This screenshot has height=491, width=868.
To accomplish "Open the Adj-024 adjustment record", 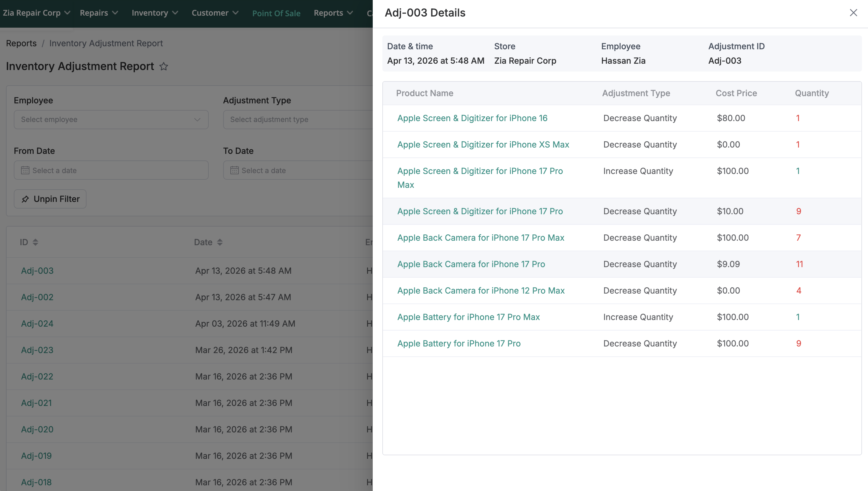I will 37,323.
